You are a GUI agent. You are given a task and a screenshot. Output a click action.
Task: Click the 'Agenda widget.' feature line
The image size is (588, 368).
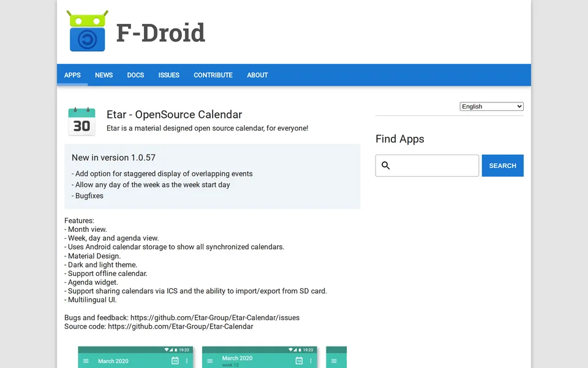[91, 282]
